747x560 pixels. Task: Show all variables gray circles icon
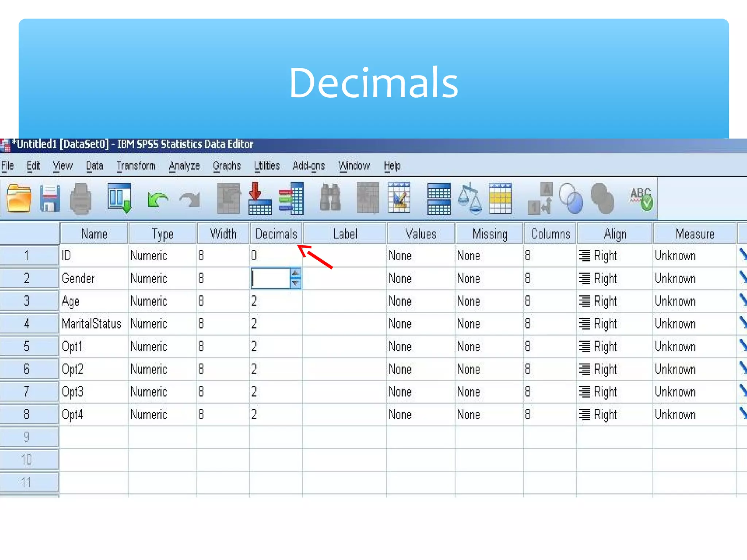click(602, 198)
